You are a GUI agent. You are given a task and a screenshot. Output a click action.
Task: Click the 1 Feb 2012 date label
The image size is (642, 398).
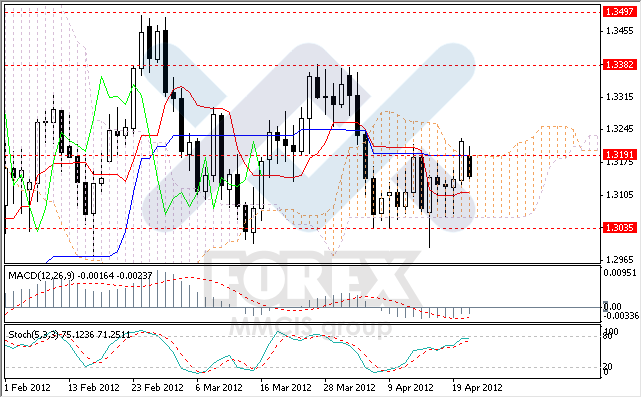(27, 387)
